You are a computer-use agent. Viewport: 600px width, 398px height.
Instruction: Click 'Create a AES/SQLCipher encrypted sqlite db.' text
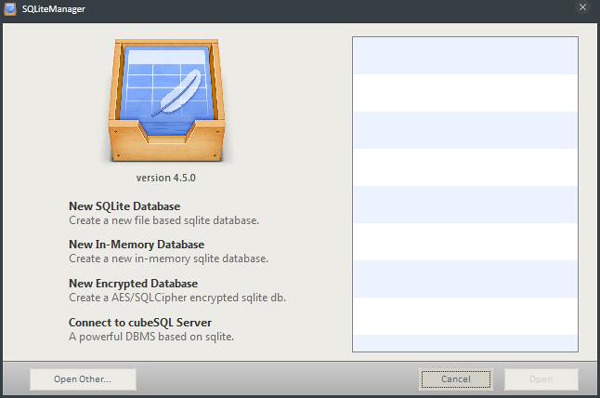(x=177, y=298)
